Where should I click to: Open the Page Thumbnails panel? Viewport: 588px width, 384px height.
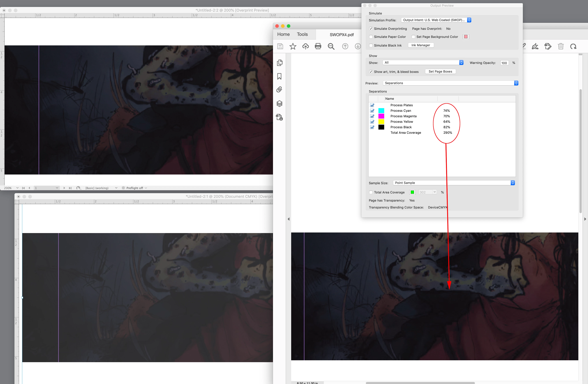pos(279,63)
